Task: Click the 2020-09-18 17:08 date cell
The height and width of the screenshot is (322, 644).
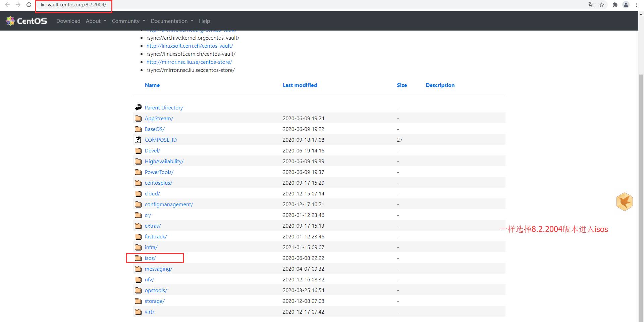Action: point(304,140)
